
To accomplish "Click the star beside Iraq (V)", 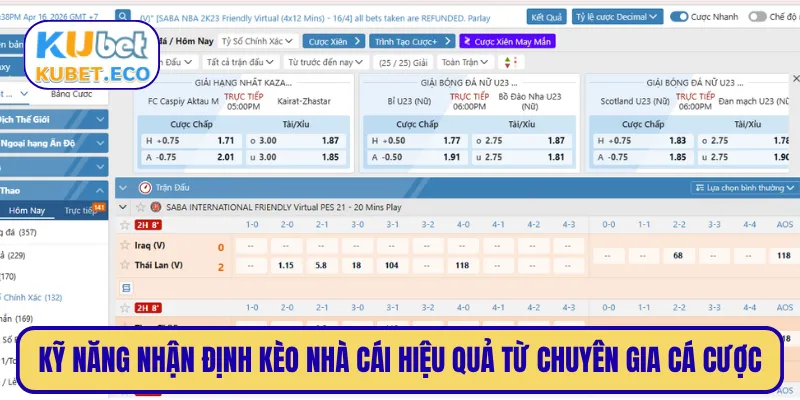I will (124, 245).
